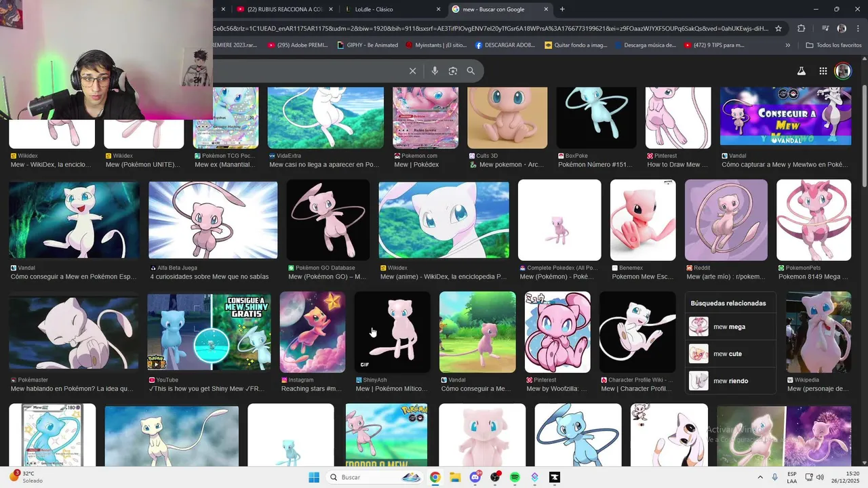Open the Google apps grid
The width and height of the screenshot is (868, 488).
823,71
